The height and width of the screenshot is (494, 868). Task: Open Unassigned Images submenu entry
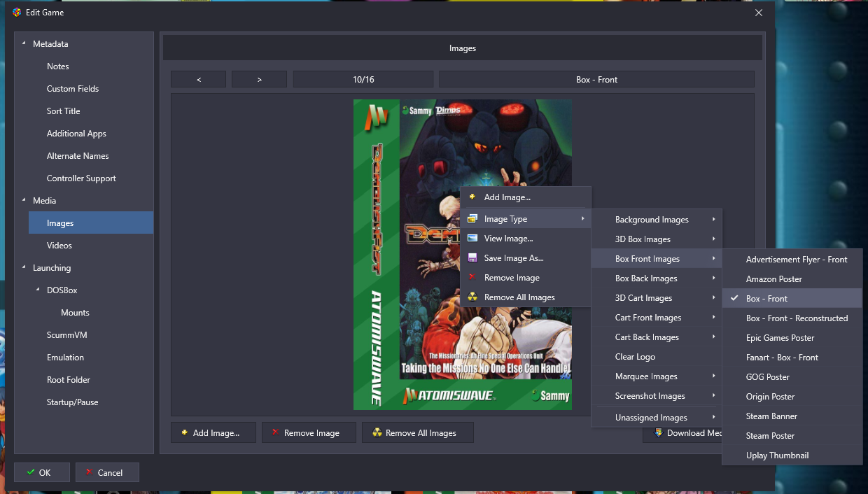[x=657, y=418]
